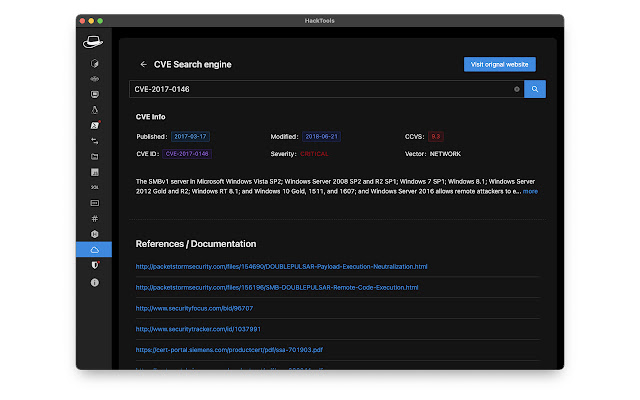Open the SQL injection sidebar tool
Image resolution: width=640 pixels, height=400 pixels.
94,187
